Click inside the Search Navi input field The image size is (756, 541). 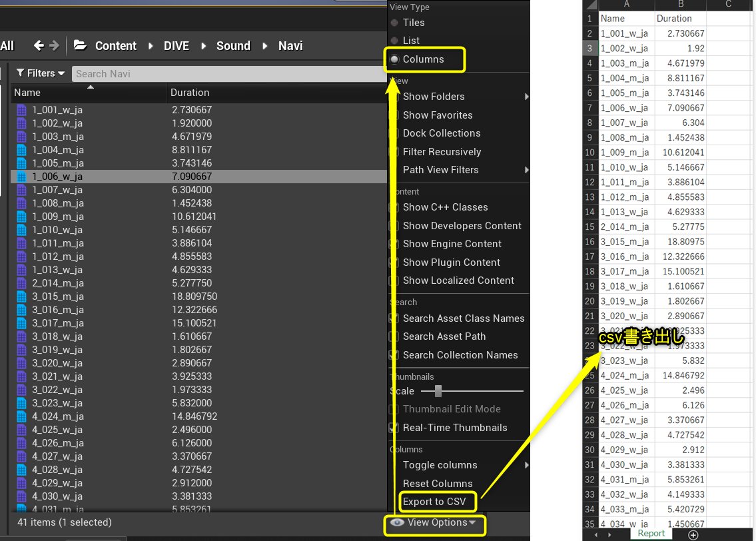click(x=200, y=73)
